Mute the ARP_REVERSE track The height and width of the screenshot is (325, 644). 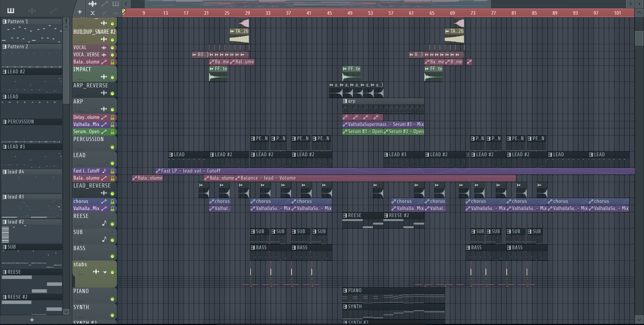pyautogui.click(x=112, y=93)
